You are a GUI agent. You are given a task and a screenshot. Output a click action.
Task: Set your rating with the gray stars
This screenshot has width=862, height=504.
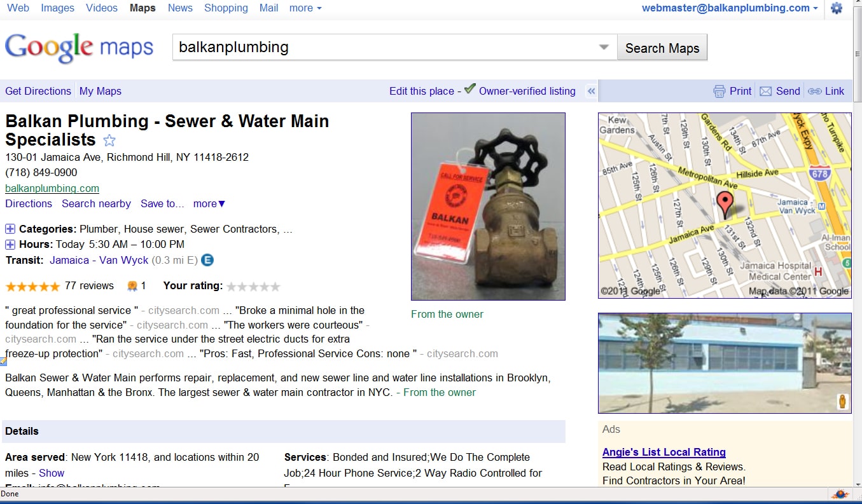point(253,287)
